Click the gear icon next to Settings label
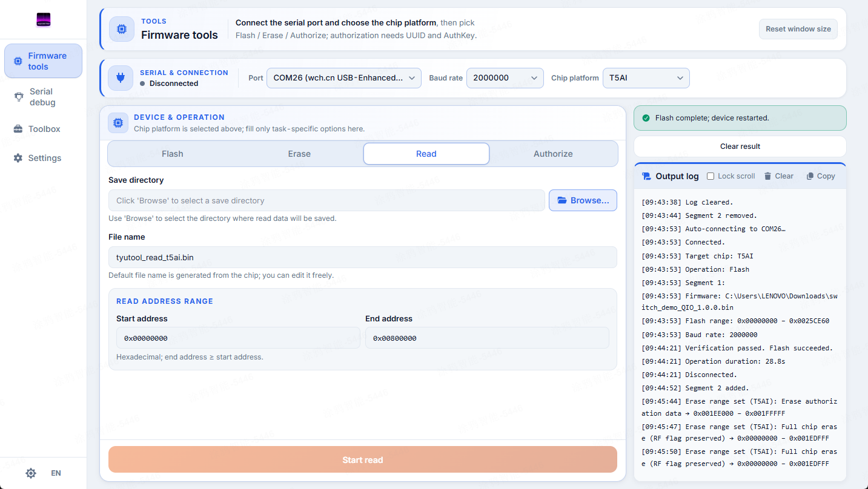Screen dimensions: 868x489 coord(18,158)
